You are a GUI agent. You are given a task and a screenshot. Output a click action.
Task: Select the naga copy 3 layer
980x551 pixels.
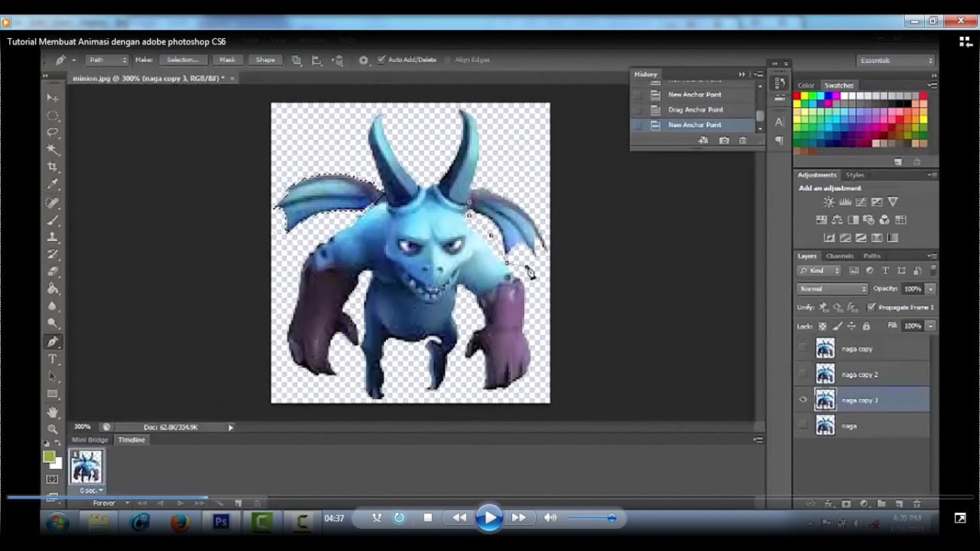(862, 400)
